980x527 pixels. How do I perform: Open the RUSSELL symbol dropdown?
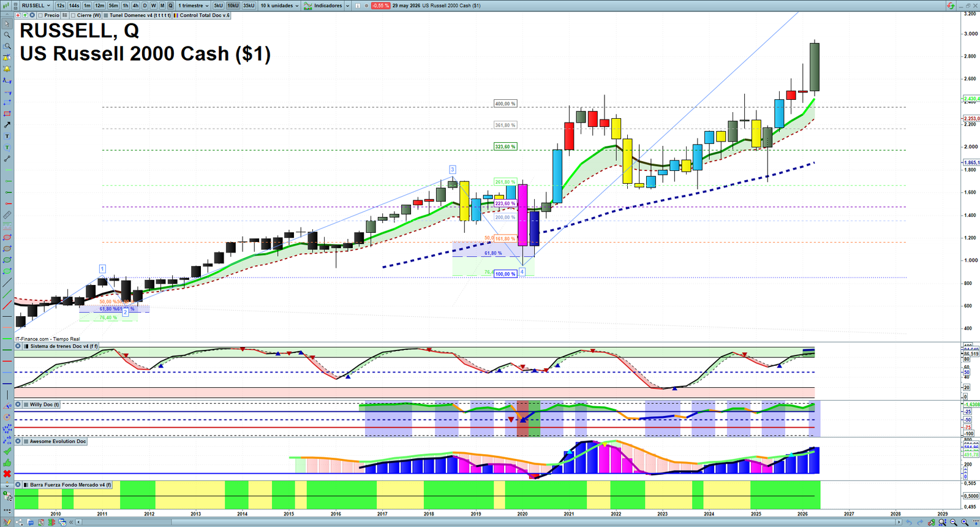[x=36, y=6]
